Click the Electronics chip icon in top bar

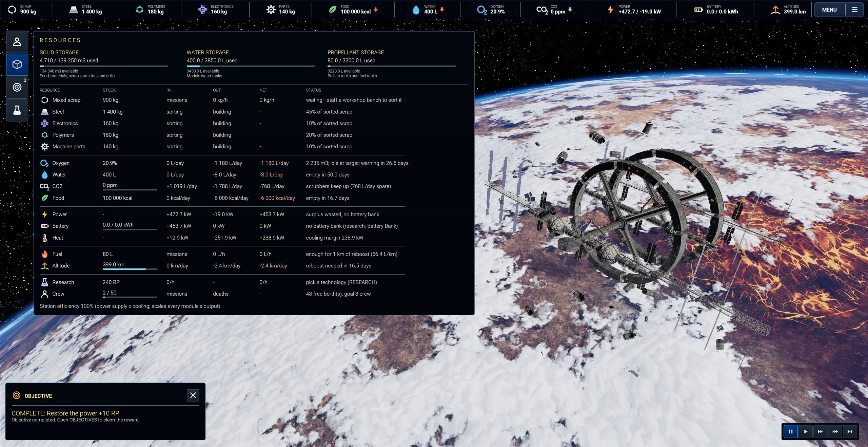click(203, 10)
